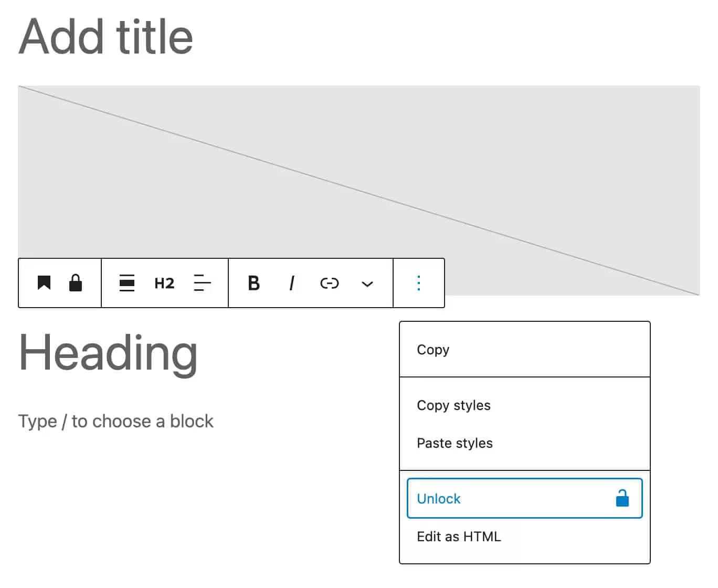The width and height of the screenshot is (718, 588).
Task: Click the Heading block type bookmark icon
Action: point(44,283)
